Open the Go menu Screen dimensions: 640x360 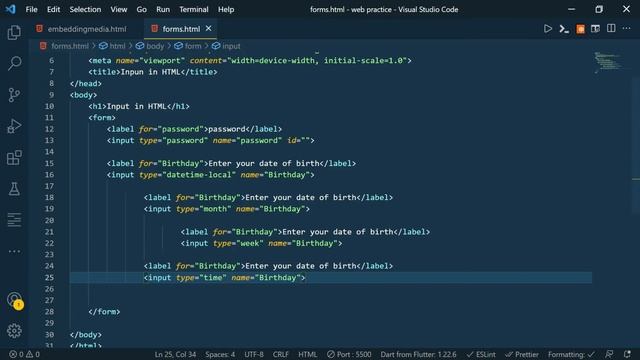pyautogui.click(x=141, y=9)
